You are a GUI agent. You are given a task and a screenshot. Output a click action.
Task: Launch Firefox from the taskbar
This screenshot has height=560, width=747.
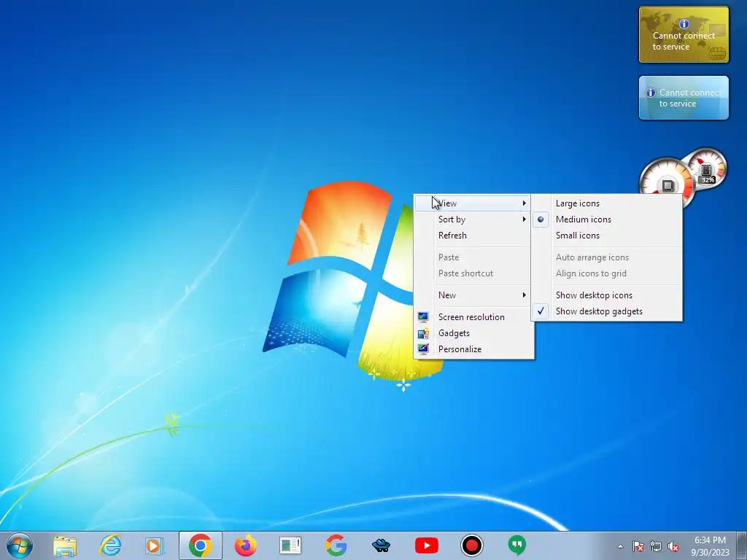(245, 545)
